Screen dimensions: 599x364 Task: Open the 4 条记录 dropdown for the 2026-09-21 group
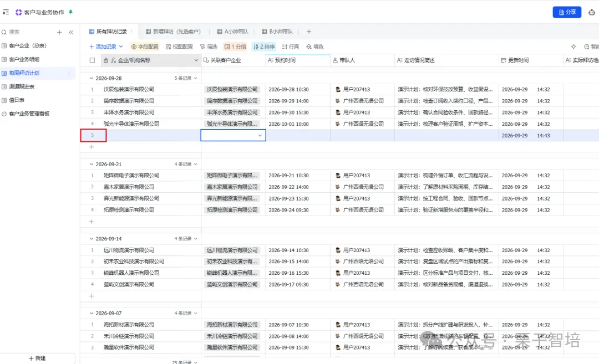pyautogui.click(x=186, y=164)
